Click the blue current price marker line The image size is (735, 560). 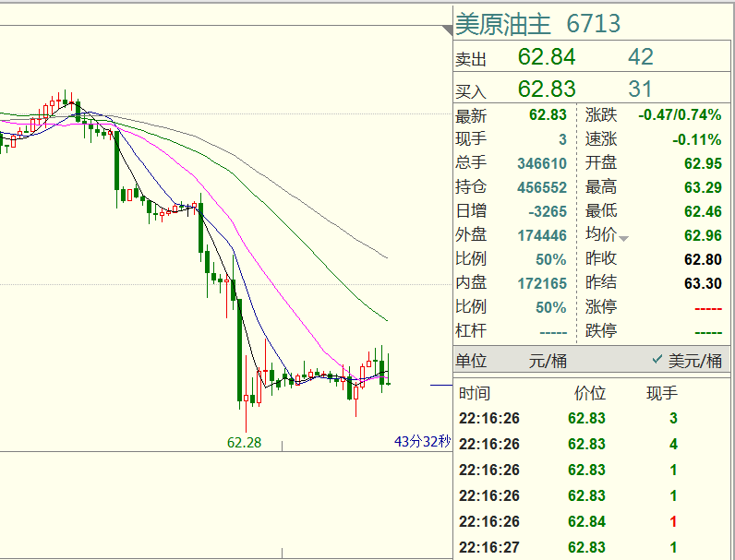(x=441, y=386)
